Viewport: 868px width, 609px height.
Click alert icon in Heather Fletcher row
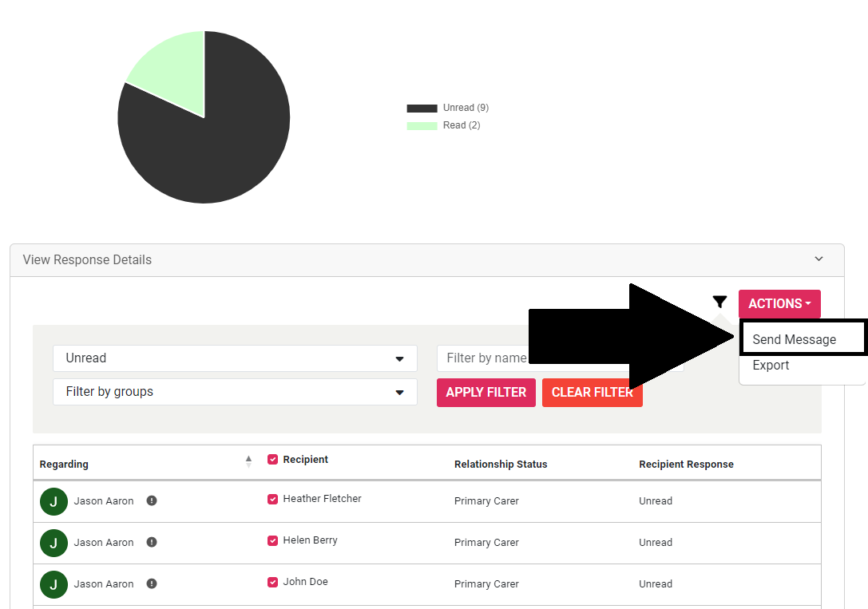pyautogui.click(x=152, y=501)
